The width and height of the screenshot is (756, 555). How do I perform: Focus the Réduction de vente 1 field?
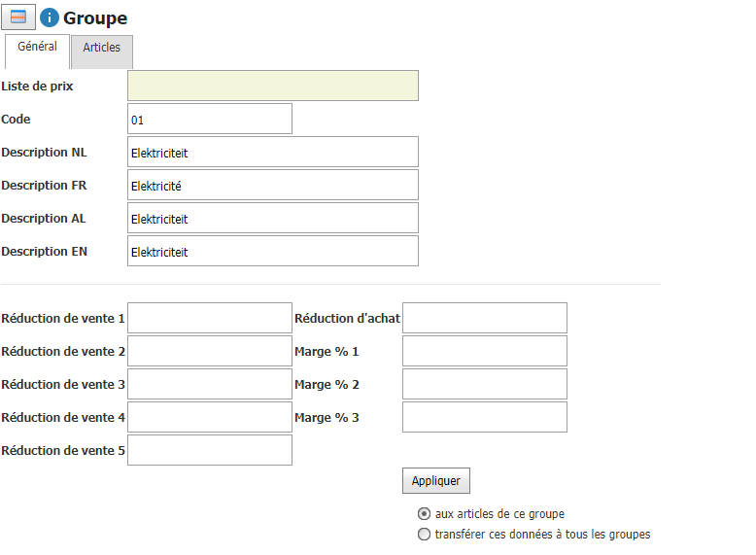coord(210,318)
